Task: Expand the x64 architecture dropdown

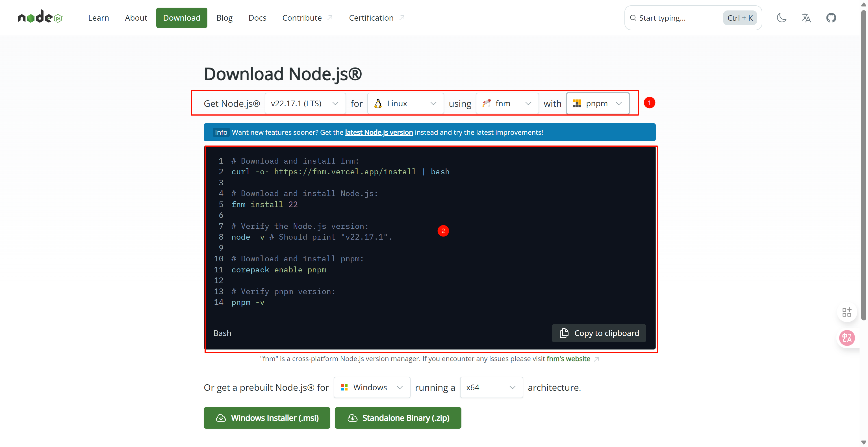Action: (491, 387)
